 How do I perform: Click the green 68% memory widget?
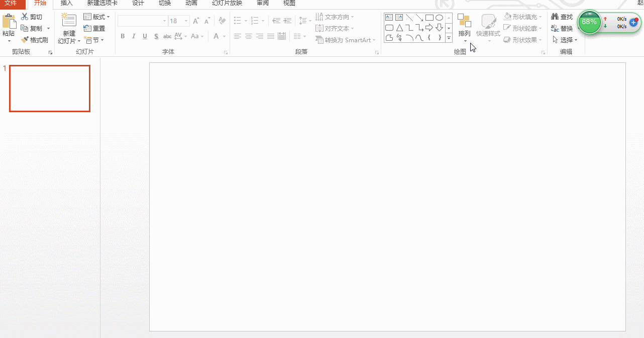(589, 22)
